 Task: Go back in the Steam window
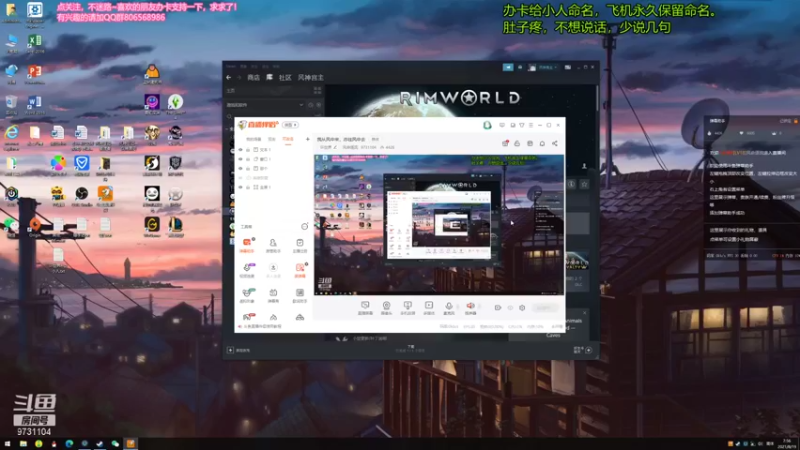point(229,78)
